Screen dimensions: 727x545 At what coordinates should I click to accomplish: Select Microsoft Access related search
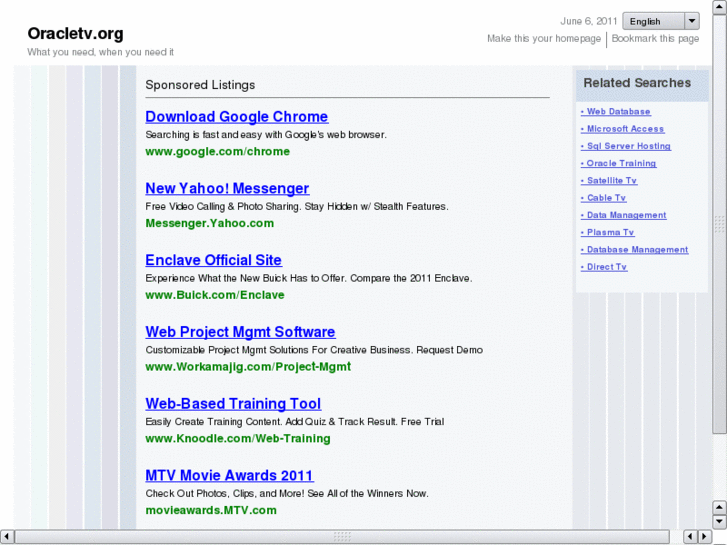tap(625, 129)
